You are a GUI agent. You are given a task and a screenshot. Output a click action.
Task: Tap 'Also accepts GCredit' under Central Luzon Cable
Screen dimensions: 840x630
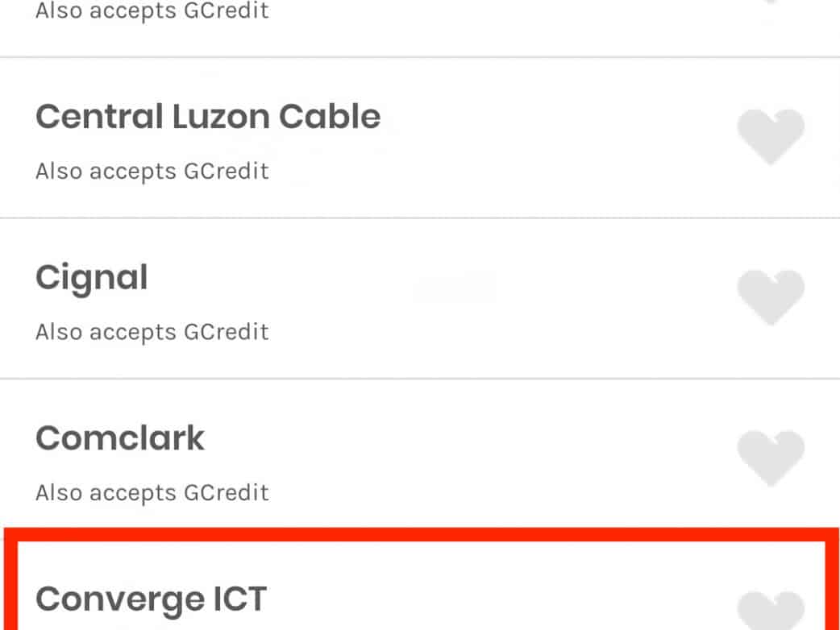click(x=152, y=171)
